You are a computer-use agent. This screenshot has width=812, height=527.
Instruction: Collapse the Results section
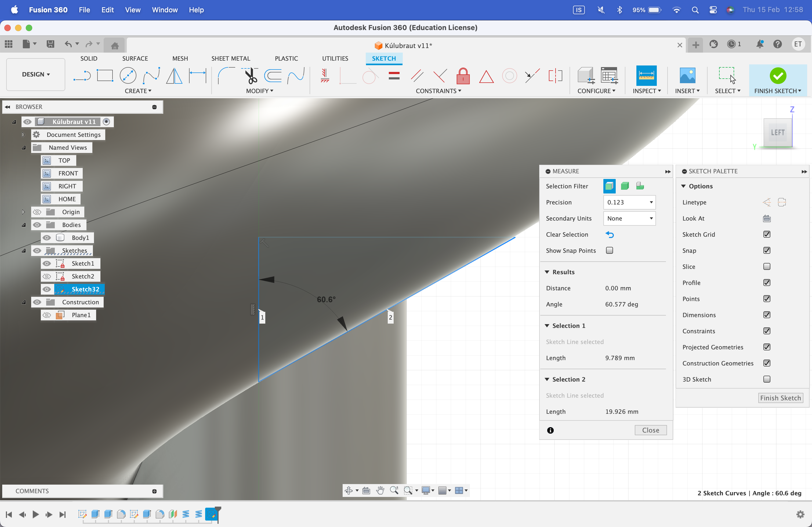pyautogui.click(x=547, y=272)
